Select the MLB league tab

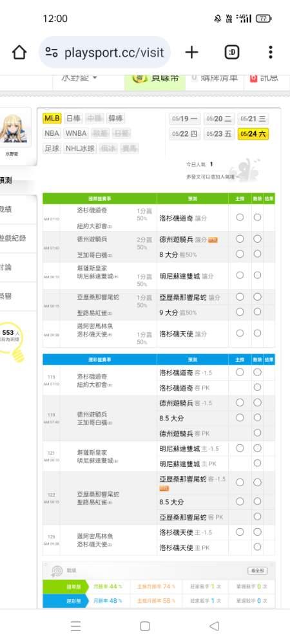[x=52, y=118]
